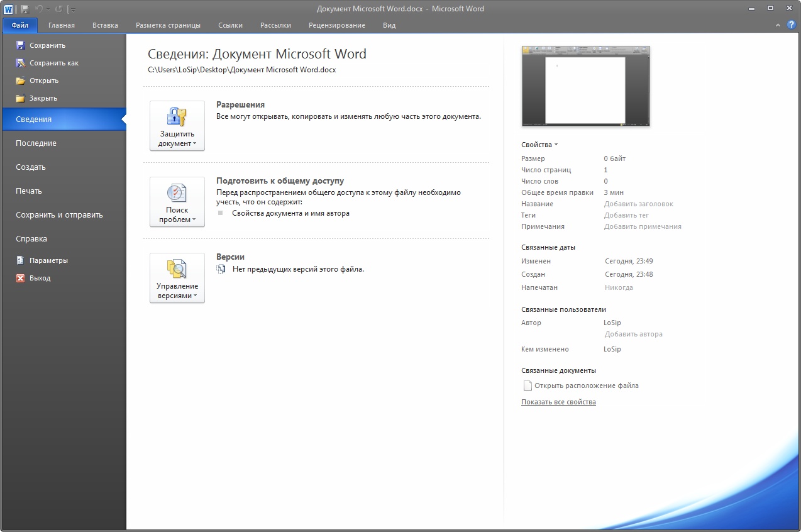The height and width of the screenshot is (532, 801).
Task: Click the Версии heading
Action: click(230, 257)
